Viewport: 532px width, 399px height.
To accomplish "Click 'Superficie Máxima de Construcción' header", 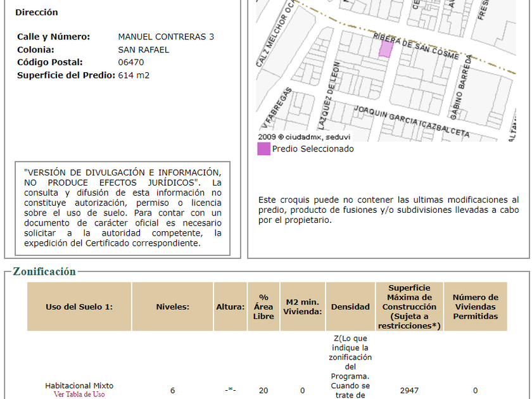I will 410,307.
